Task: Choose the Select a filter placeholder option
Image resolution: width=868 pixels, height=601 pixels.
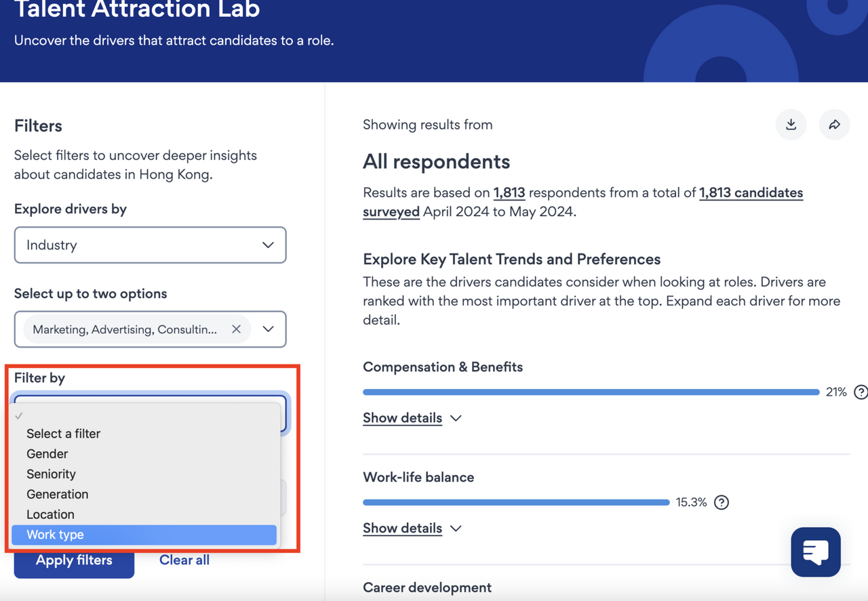Action: (63, 434)
